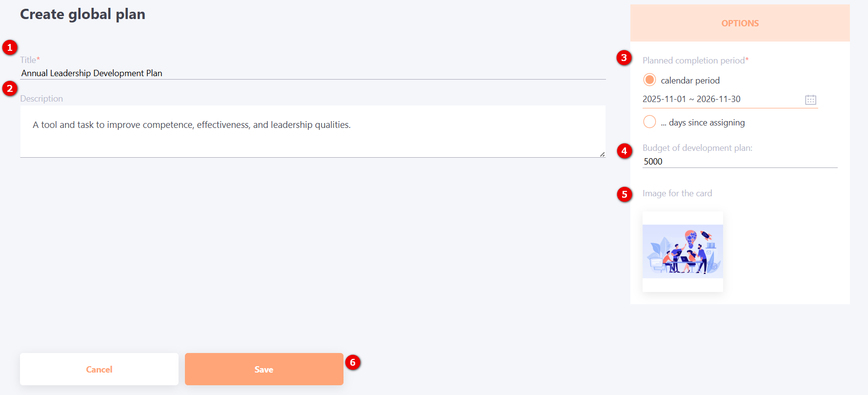Click the 'Create global plan' heading

click(x=82, y=14)
